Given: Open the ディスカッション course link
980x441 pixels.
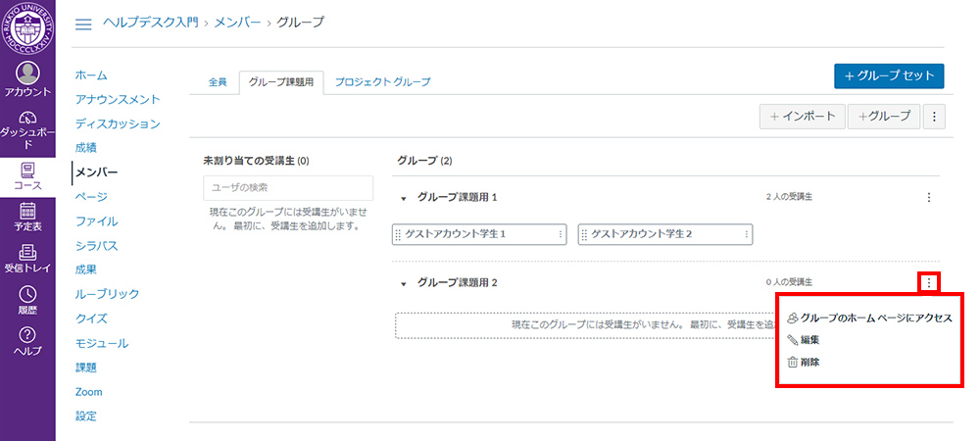Looking at the screenshot, I should pyautogui.click(x=117, y=123).
